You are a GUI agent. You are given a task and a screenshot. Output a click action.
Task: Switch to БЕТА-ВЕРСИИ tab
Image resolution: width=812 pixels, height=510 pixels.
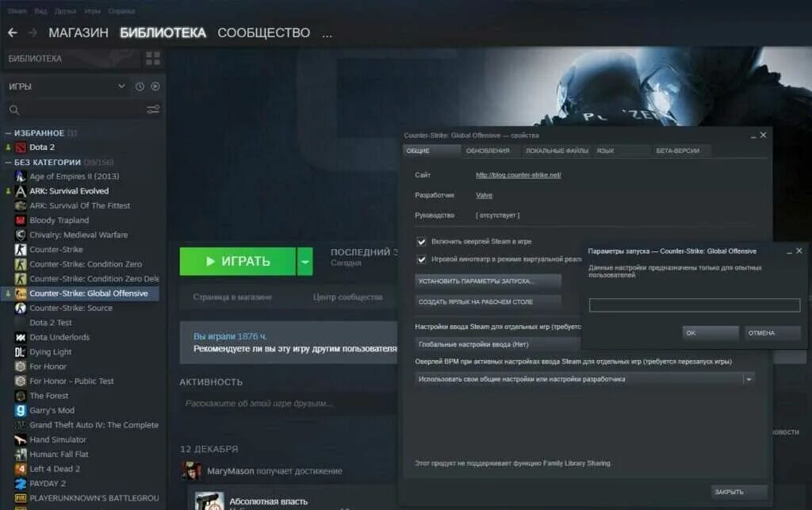point(680,151)
